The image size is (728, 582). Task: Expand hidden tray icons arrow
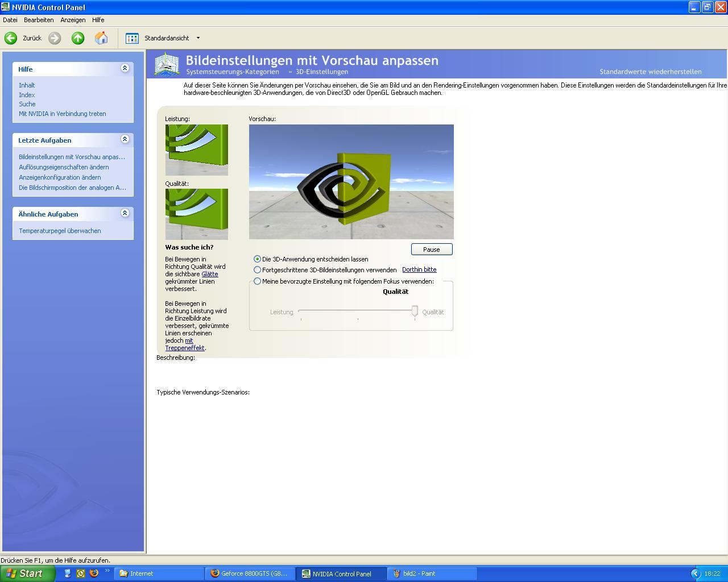point(695,574)
